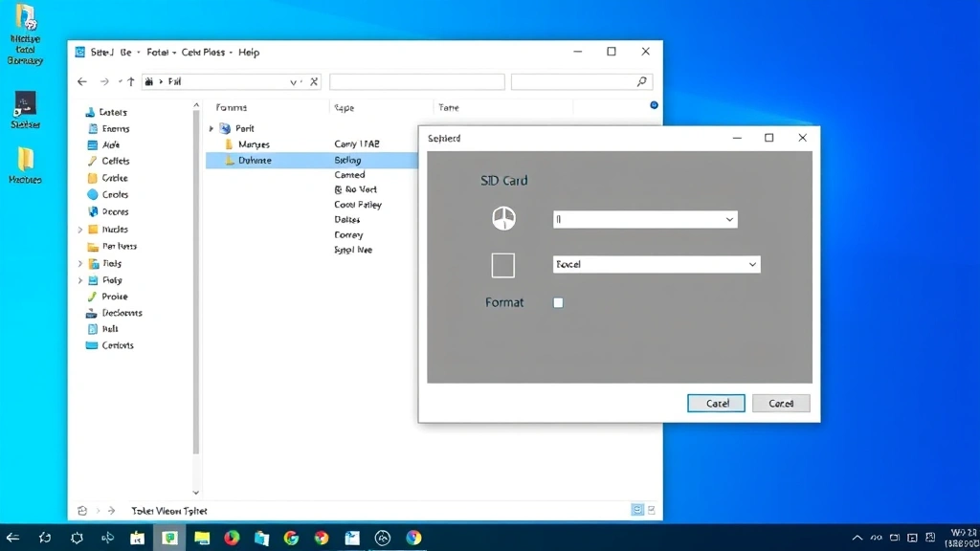This screenshot has height=551, width=980.
Task: Collapse the expanded tree item in the file list
Action: click(212, 127)
